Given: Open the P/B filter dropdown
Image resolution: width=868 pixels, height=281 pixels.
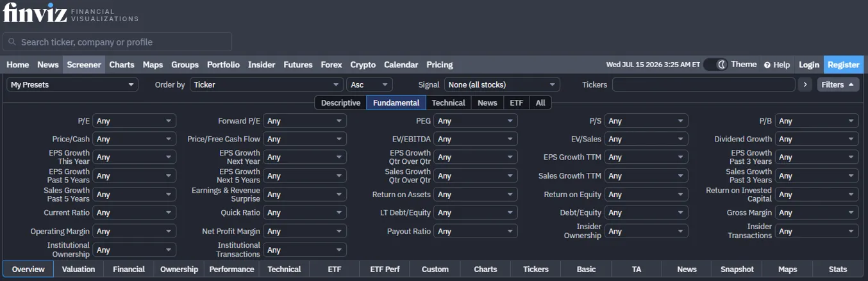Looking at the screenshot, I should coord(817,121).
